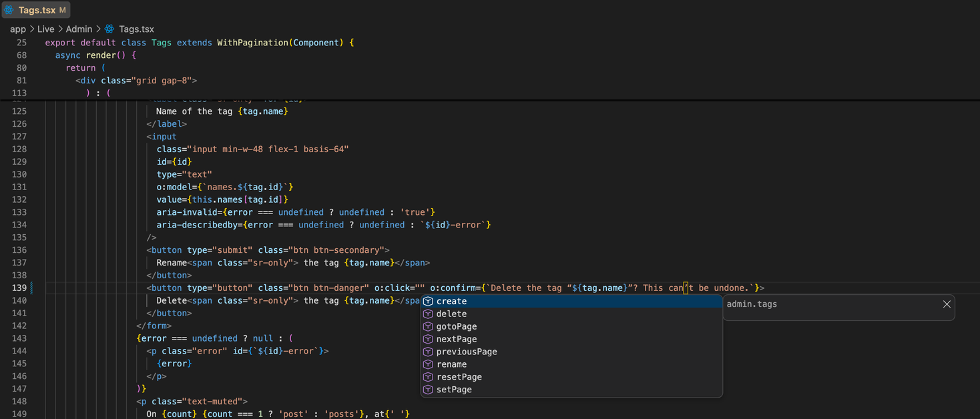
Task: Click the "btn btn-secondary" class string
Action: click(x=335, y=251)
